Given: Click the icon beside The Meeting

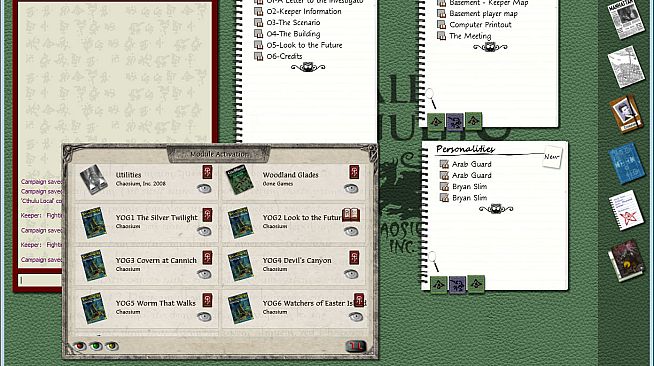Looking at the screenshot, I should pyautogui.click(x=441, y=36).
